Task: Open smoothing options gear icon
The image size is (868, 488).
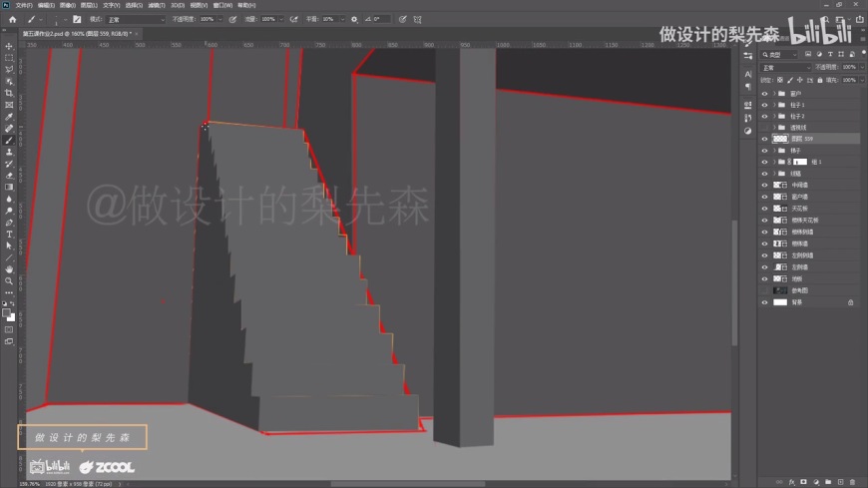Action: [x=354, y=19]
